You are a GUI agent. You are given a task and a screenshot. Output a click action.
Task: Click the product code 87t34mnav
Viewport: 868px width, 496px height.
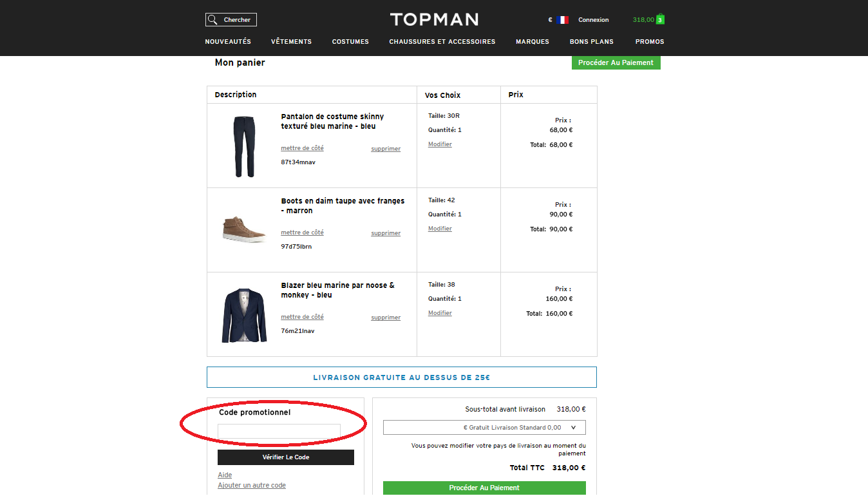pos(298,162)
